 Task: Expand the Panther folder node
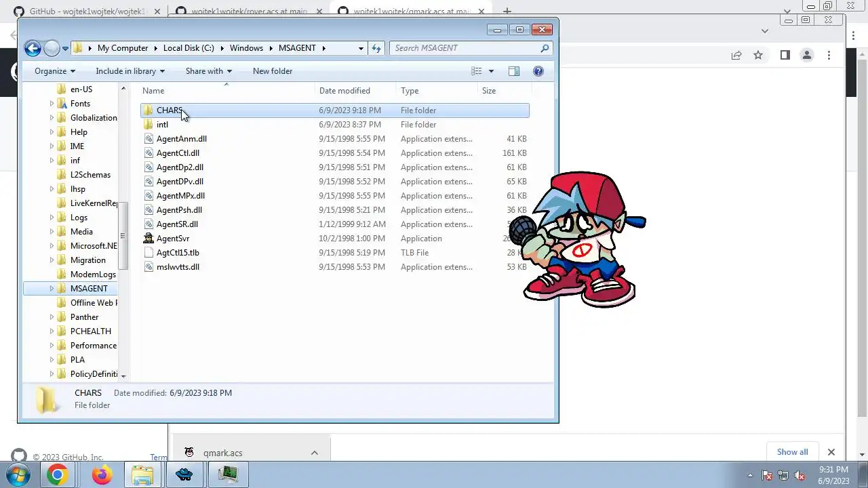coord(52,317)
